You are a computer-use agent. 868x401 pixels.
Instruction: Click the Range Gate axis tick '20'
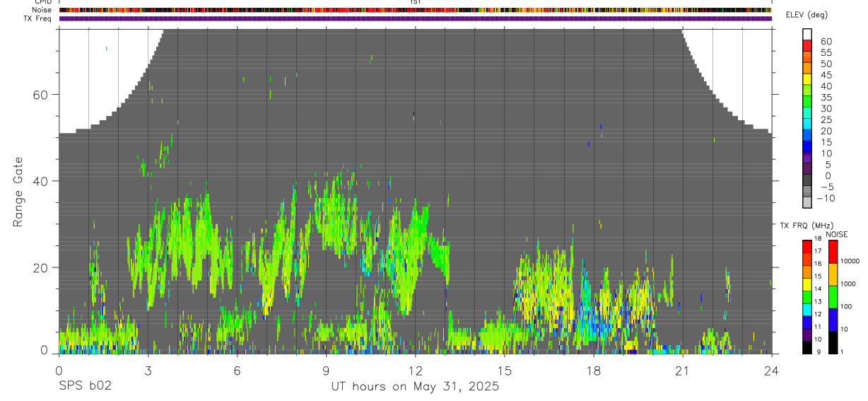coord(40,268)
